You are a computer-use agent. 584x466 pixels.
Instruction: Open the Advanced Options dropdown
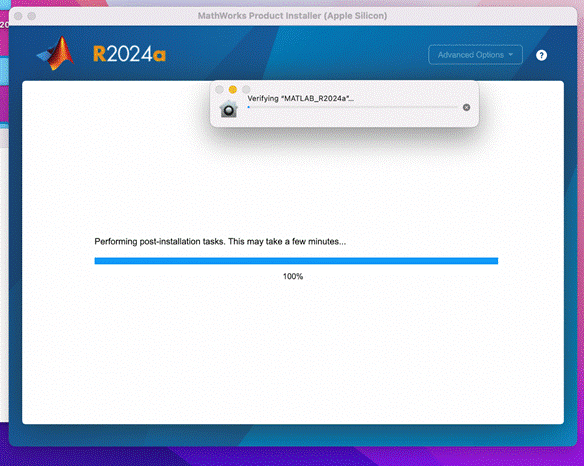[475, 55]
